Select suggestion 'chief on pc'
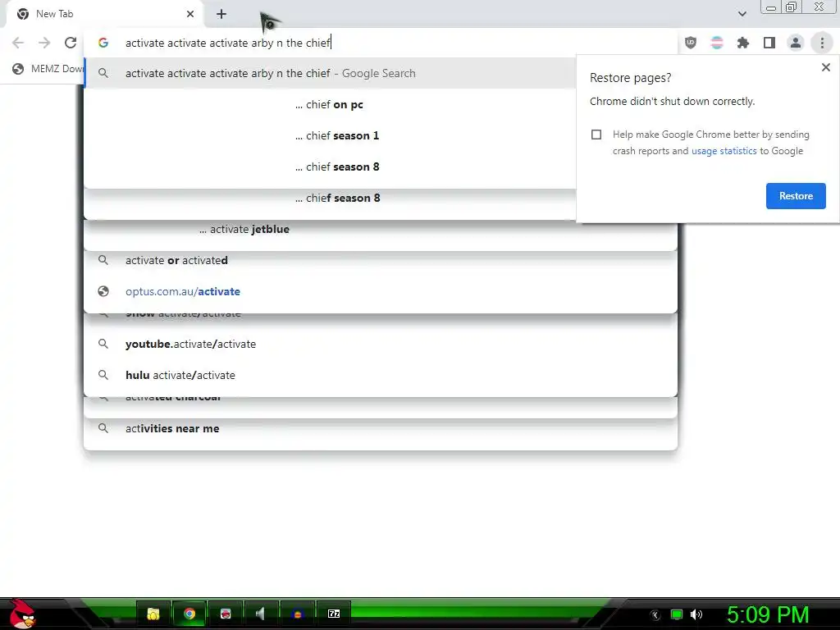The width and height of the screenshot is (840, 630). (x=331, y=104)
